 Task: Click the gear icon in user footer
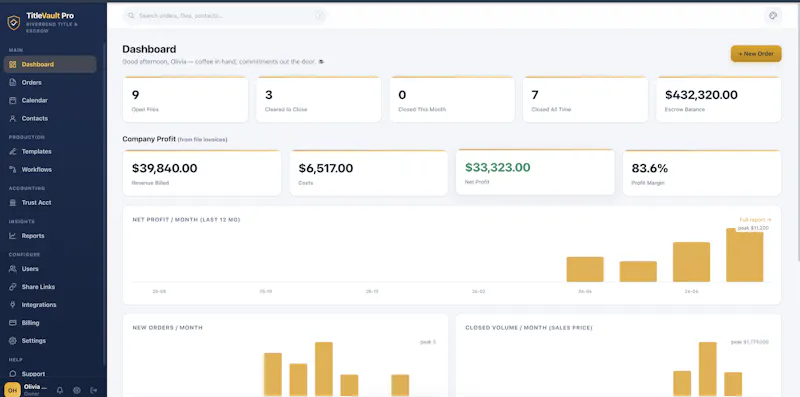point(77,390)
